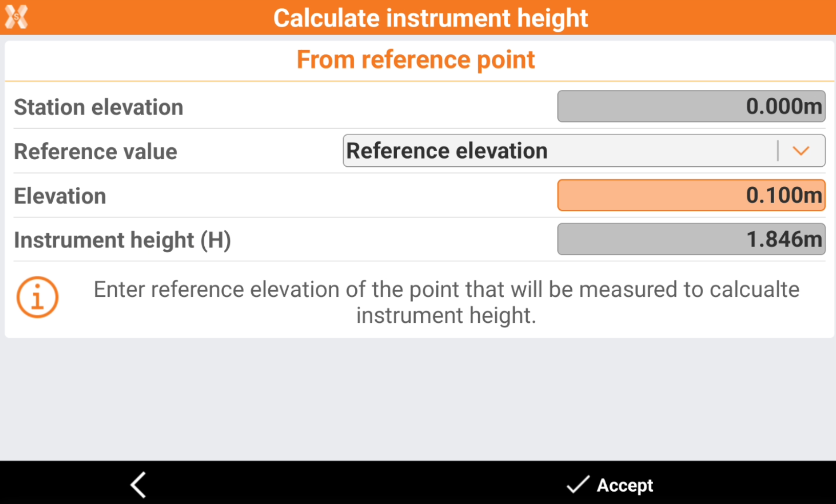
Task: Go back using the left arrow
Action: tap(138, 484)
